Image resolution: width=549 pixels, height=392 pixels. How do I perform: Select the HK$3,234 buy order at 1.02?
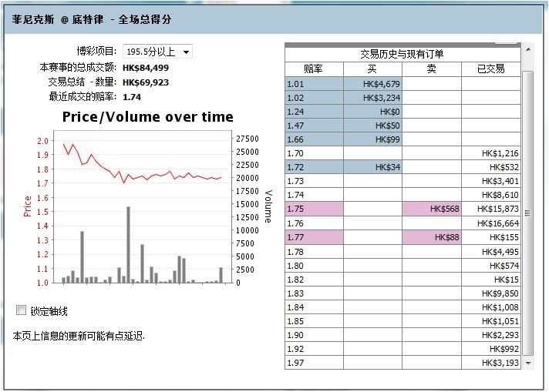(372, 98)
